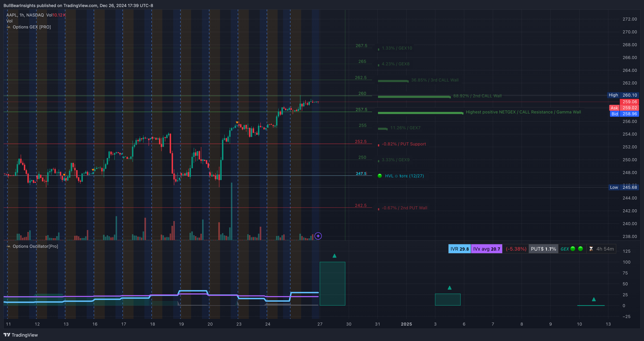Click the Highest positive NETGEX Gamma Wall label

click(x=523, y=112)
